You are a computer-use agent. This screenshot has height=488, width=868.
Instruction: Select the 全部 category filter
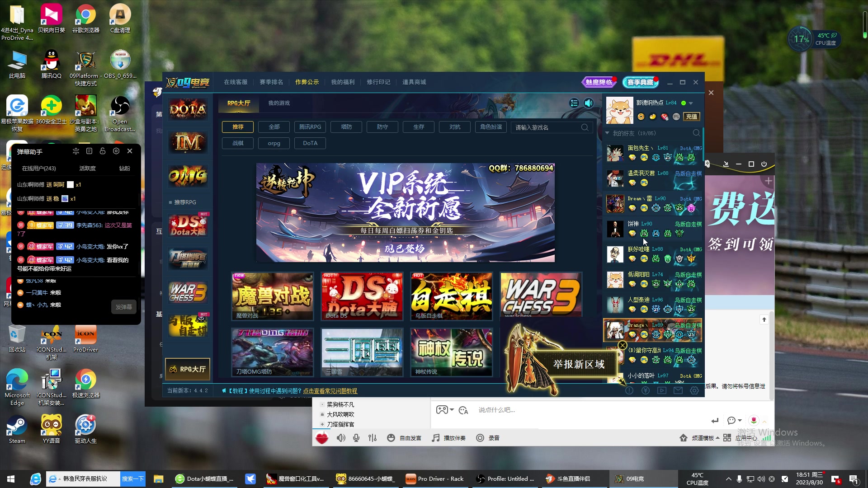click(274, 127)
